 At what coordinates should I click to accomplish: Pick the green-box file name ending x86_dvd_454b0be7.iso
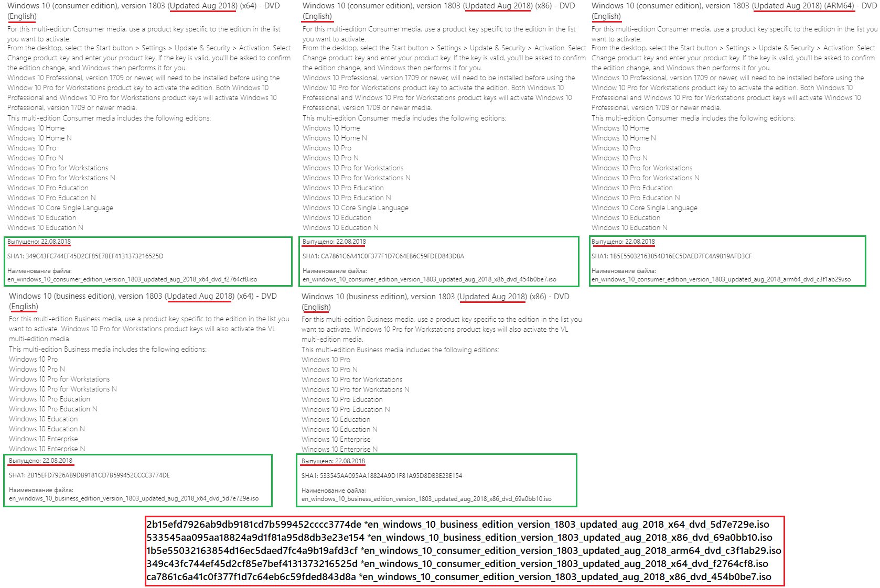[x=430, y=279]
